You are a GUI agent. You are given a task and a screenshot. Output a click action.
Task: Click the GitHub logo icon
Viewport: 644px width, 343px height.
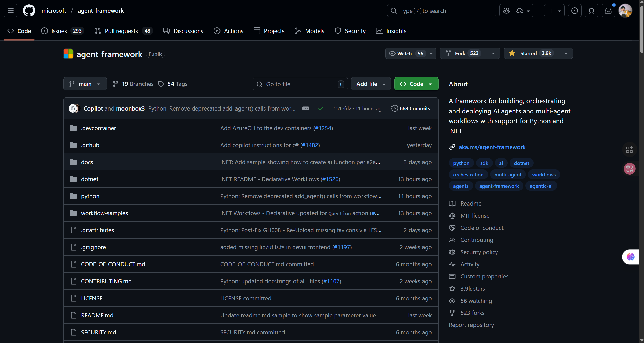tap(29, 11)
